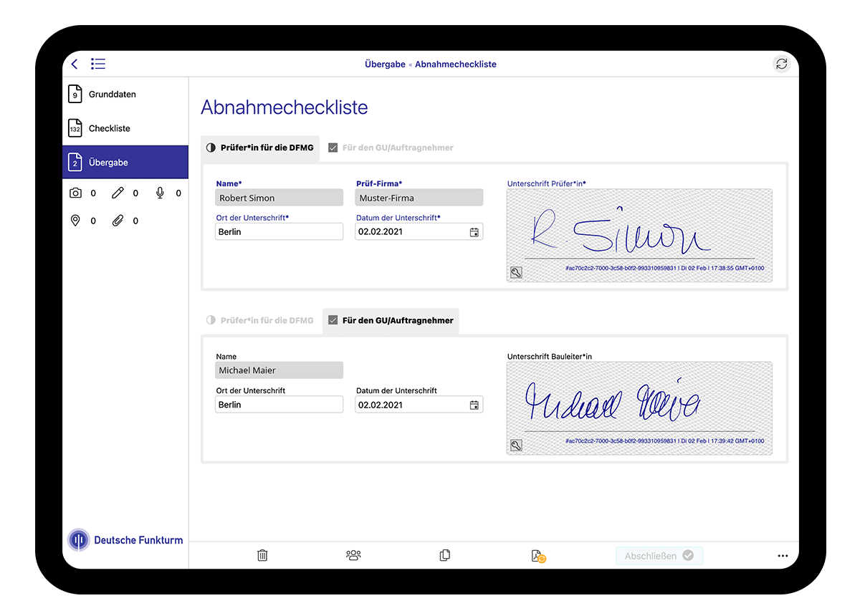Select lower active 'Für den GU/Auftragnehmer' tab
This screenshot has height=616, width=860.
[391, 320]
